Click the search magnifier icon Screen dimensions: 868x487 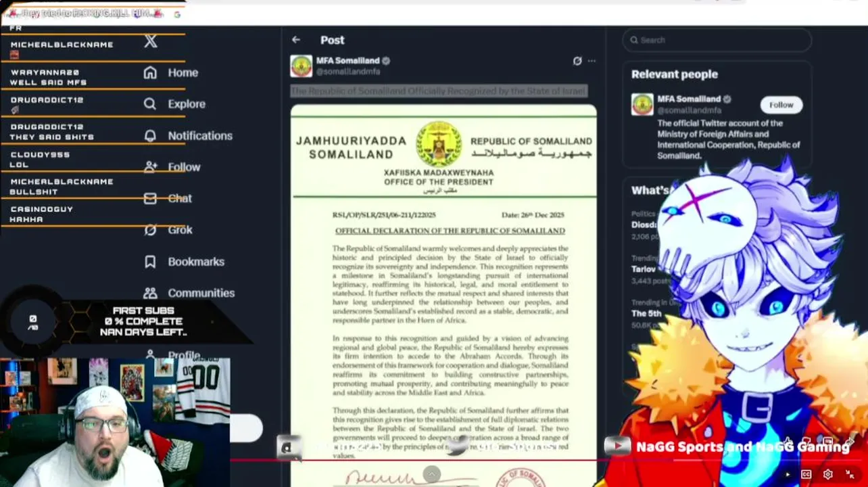click(634, 40)
